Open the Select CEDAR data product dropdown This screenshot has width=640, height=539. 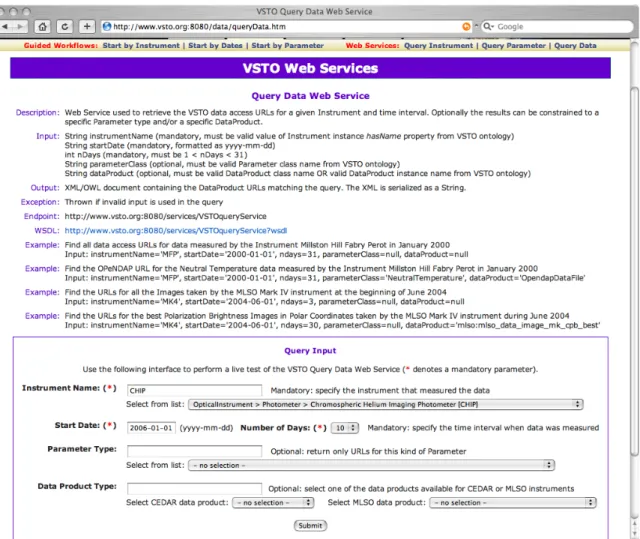point(273,503)
